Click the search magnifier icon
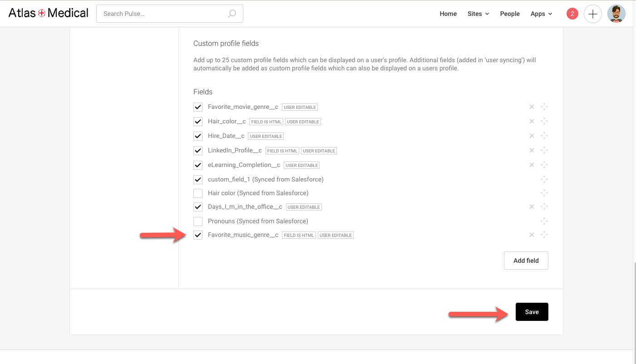This screenshot has width=636, height=364. pyautogui.click(x=232, y=14)
